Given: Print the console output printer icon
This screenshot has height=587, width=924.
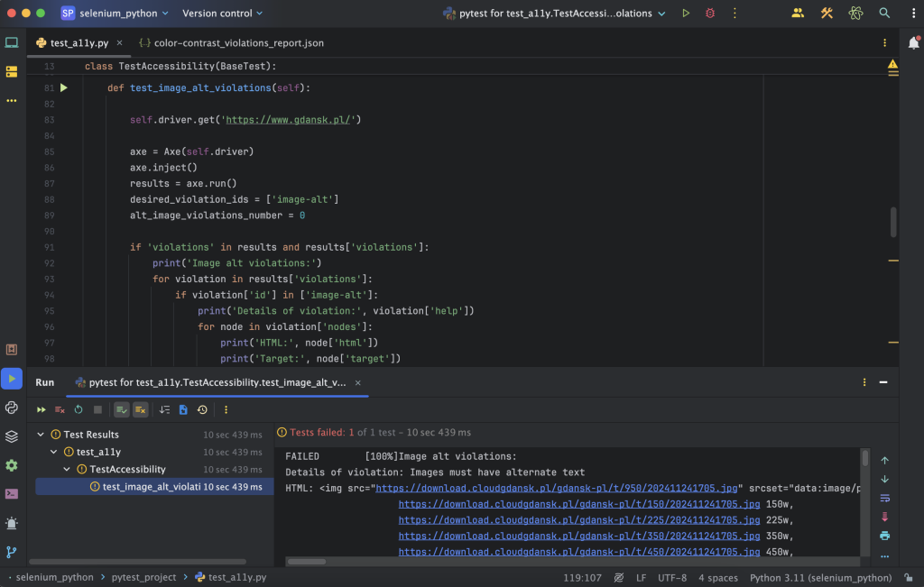Looking at the screenshot, I should pos(884,536).
